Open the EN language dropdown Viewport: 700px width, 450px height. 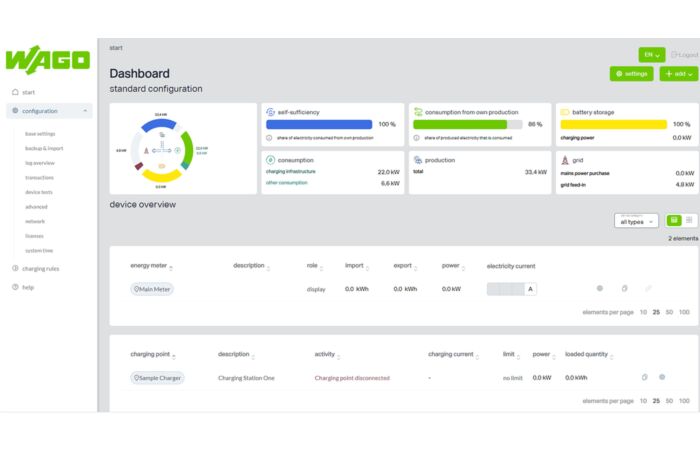pos(651,55)
